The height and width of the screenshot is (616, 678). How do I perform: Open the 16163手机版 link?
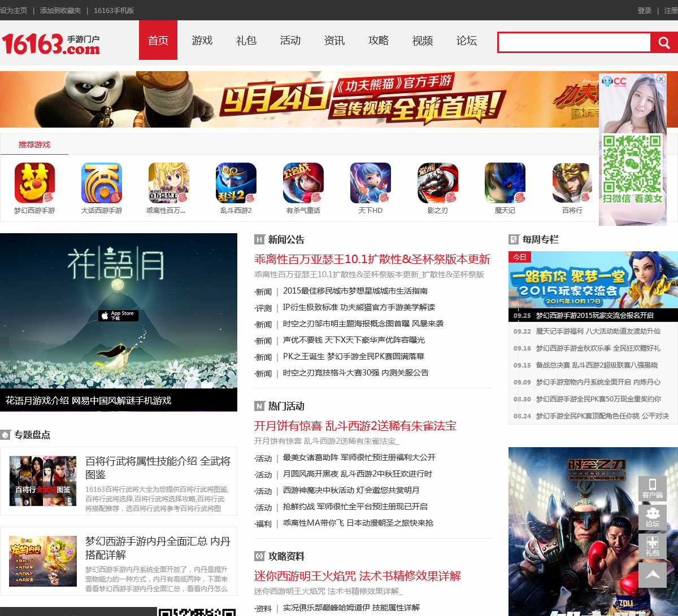114,10
